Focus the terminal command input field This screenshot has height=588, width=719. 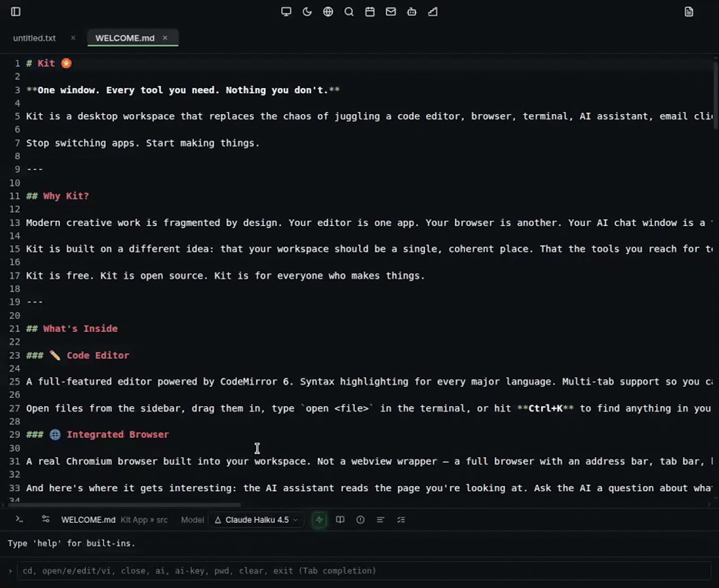(364, 571)
